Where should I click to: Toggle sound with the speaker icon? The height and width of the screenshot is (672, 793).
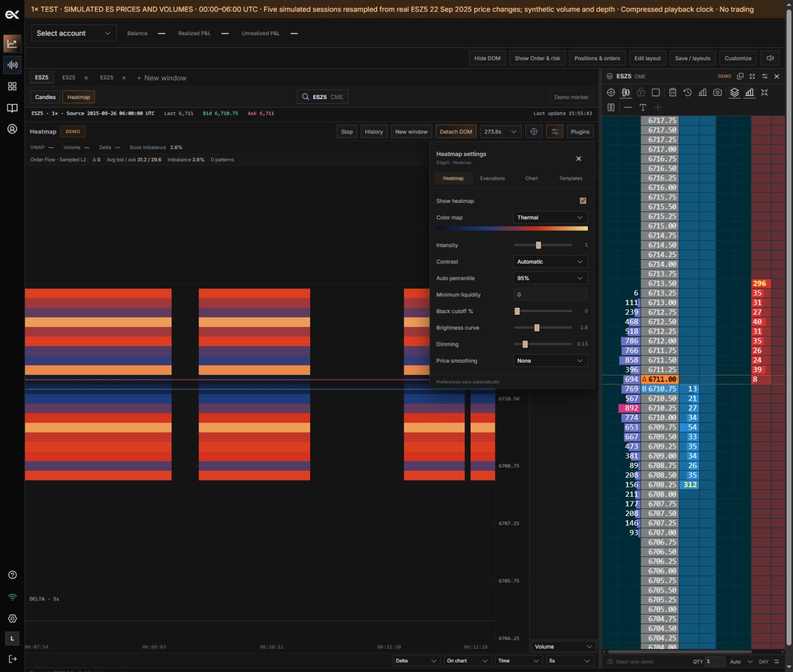(x=770, y=58)
